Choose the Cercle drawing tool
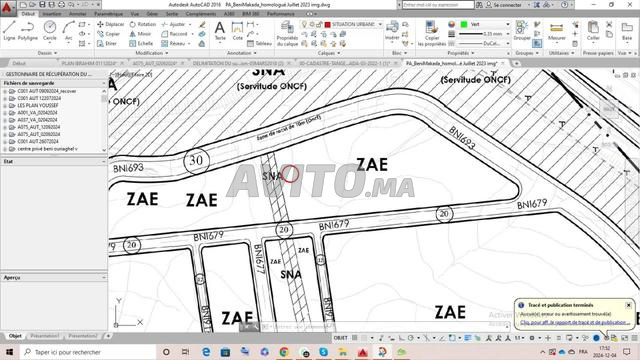 pos(50,31)
